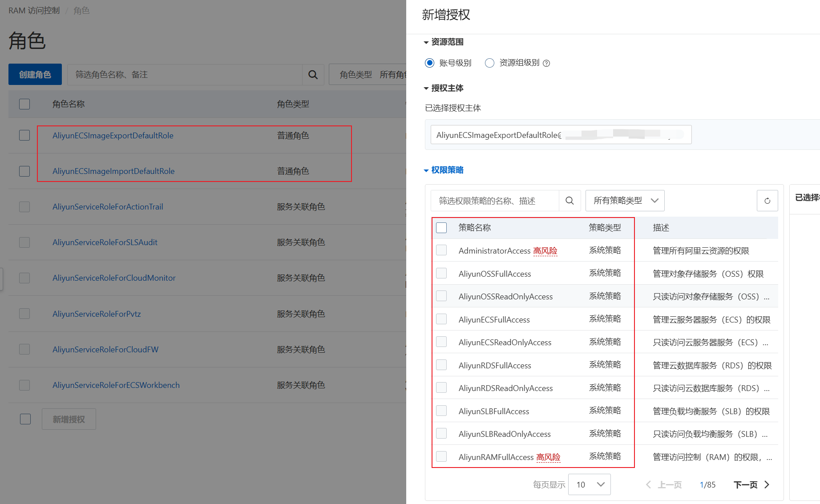Go to previous page arrow icon
Screen dimensions: 820x504
[649, 484]
